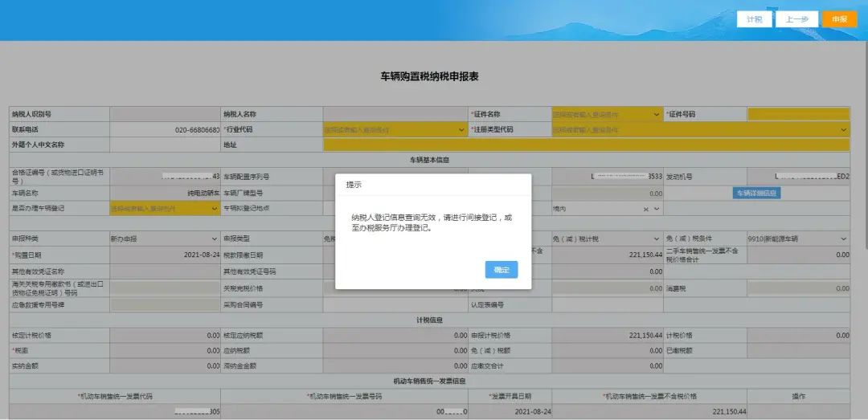This screenshot has width=868, height=420.
Task: Click the 核定应纳税额 value 0.00
Action: (x=395, y=336)
